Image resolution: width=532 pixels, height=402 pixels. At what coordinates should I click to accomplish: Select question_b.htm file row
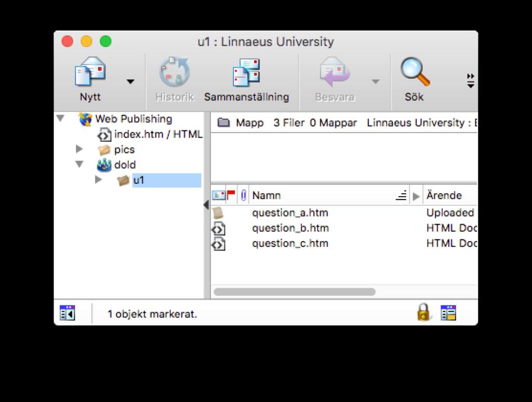(x=344, y=229)
